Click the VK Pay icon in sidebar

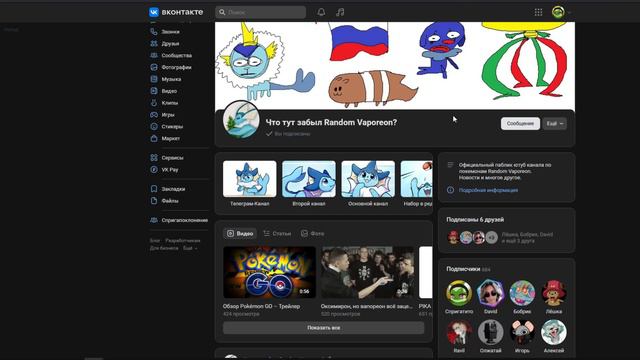(x=154, y=169)
